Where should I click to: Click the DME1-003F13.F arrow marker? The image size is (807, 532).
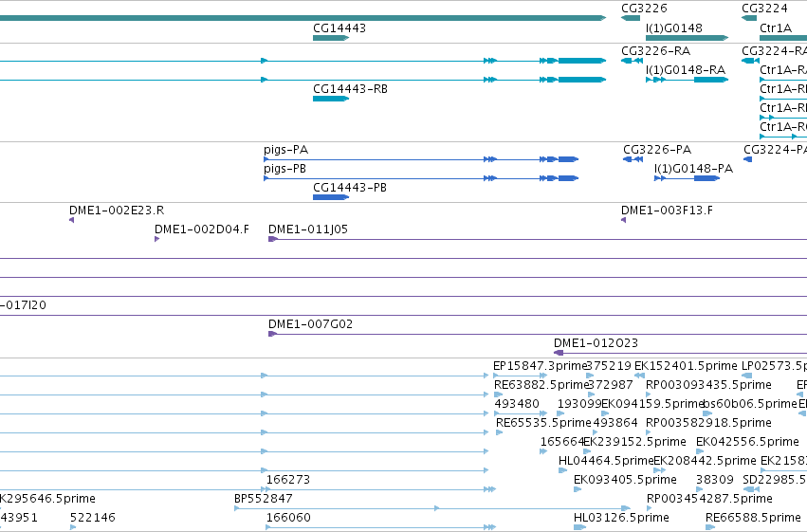[623, 220]
